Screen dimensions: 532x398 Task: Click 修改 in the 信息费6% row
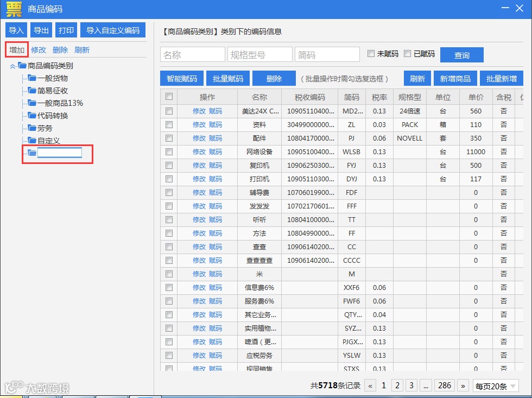[x=199, y=287]
